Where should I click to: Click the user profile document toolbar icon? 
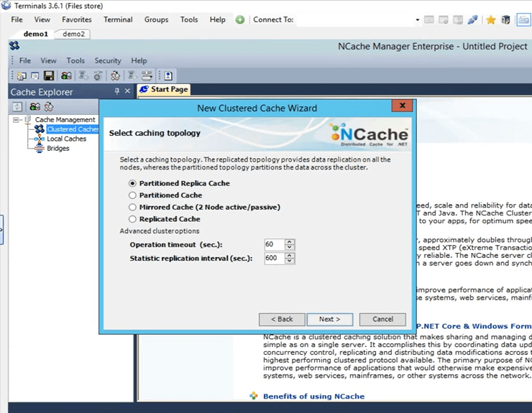tap(168, 75)
